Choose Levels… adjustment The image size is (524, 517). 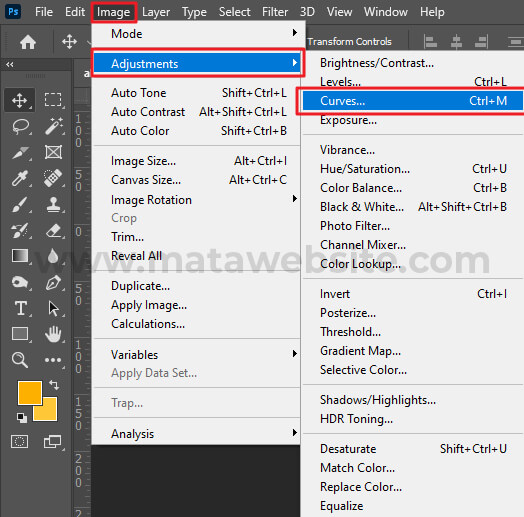coord(413,82)
